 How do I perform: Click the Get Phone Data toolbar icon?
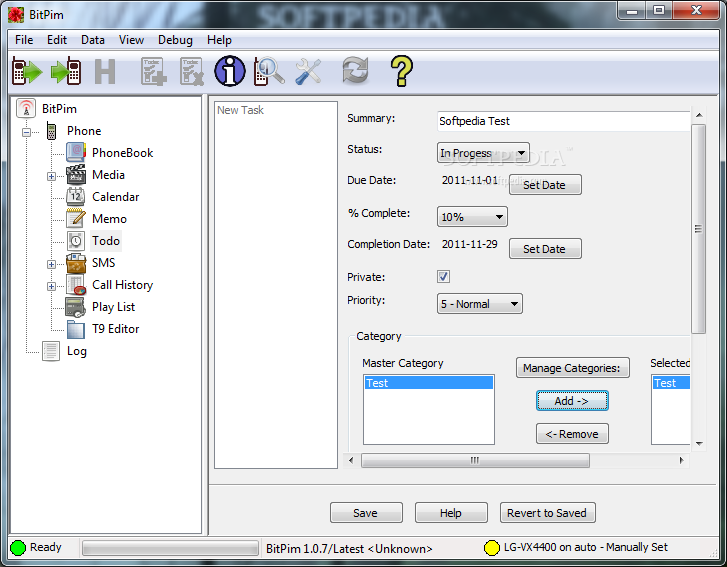pos(27,71)
